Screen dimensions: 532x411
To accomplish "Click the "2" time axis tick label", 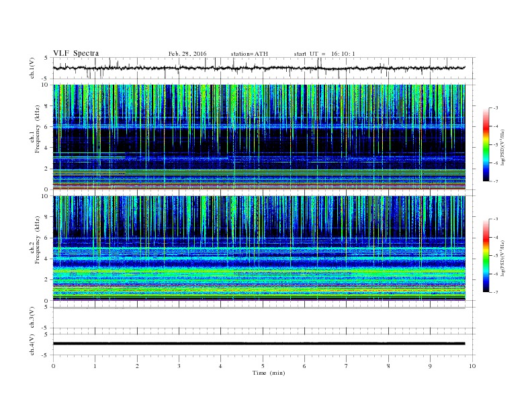I will (137, 366).
